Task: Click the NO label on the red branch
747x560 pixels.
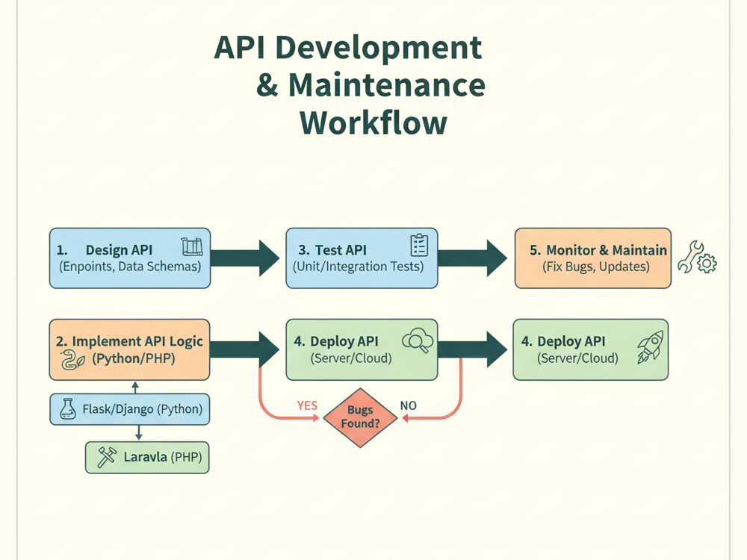Action: click(409, 405)
